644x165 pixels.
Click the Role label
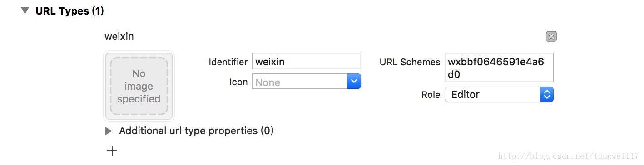tap(431, 95)
